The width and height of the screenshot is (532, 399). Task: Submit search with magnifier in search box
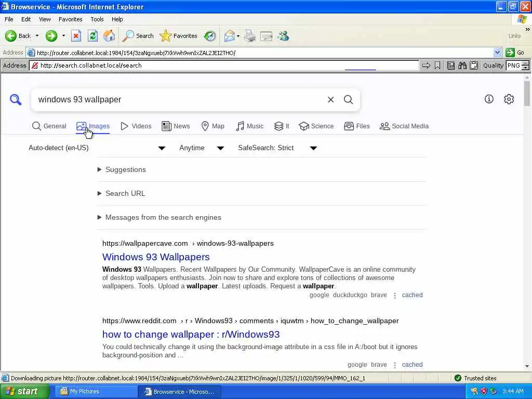click(349, 99)
